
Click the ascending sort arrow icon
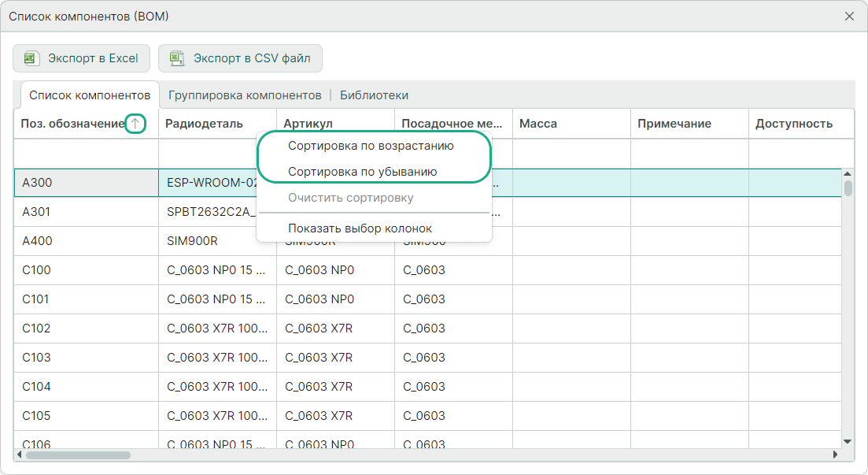(x=135, y=124)
